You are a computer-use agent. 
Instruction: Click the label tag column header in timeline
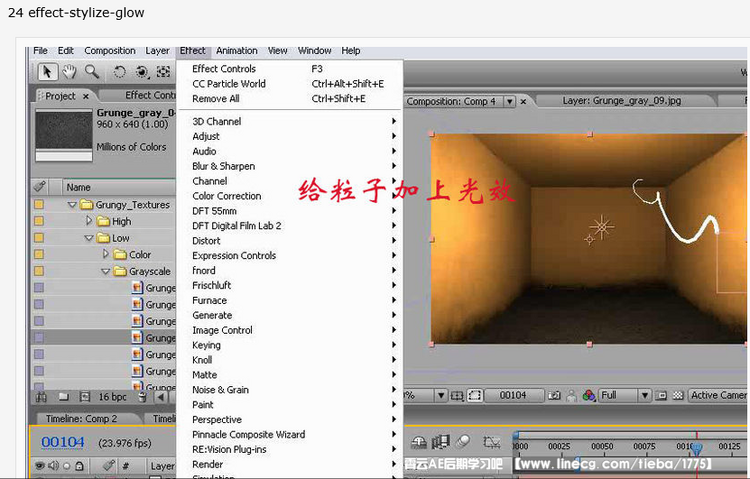pyautogui.click(x=109, y=465)
